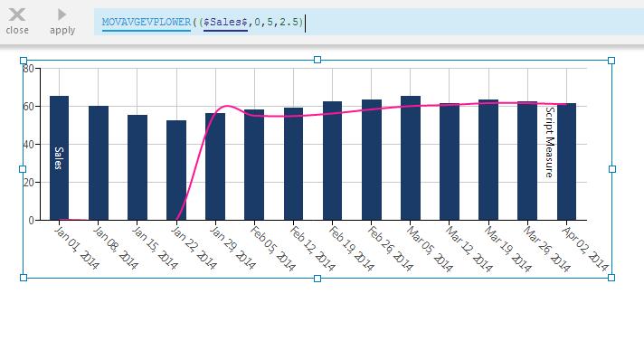
Task: Click the close X icon
Action: tap(17, 14)
